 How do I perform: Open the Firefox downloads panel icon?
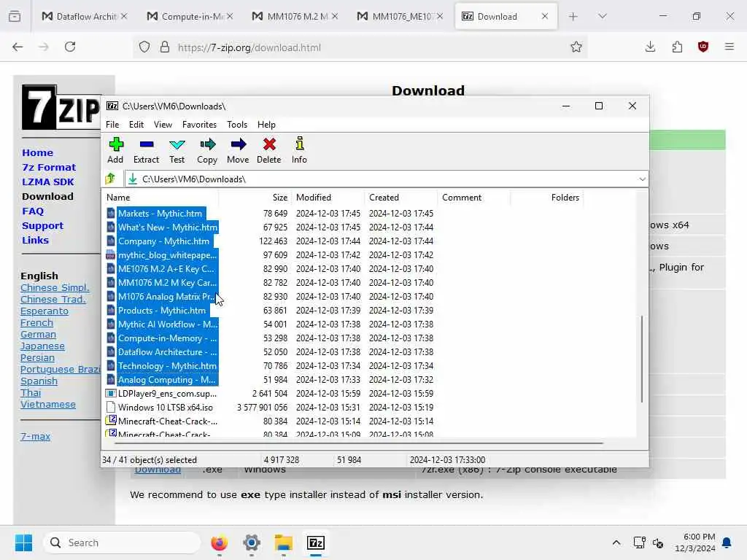(650, 47)
